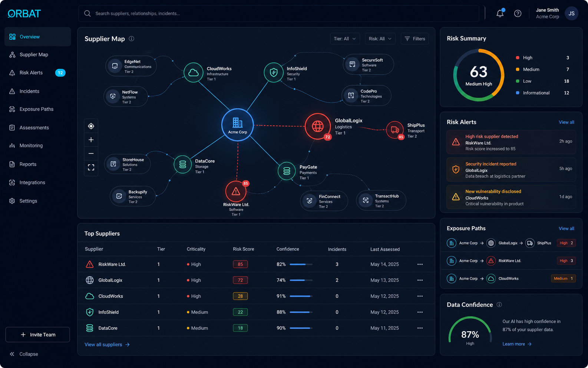Open Settings in sidebar

tap(38, 201)
